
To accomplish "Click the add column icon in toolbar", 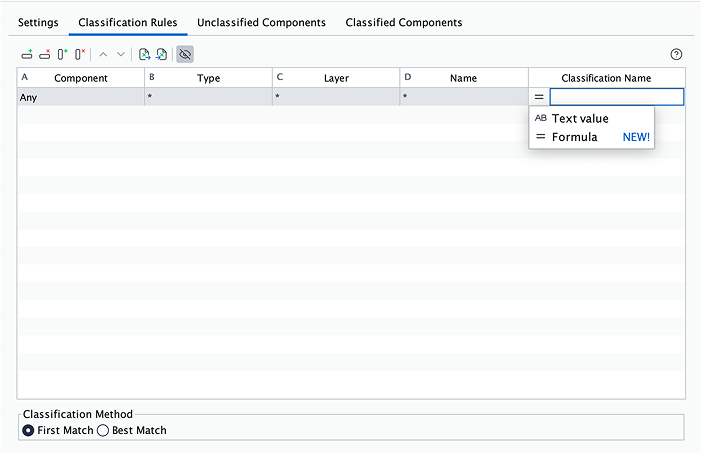I will [62, 54].
